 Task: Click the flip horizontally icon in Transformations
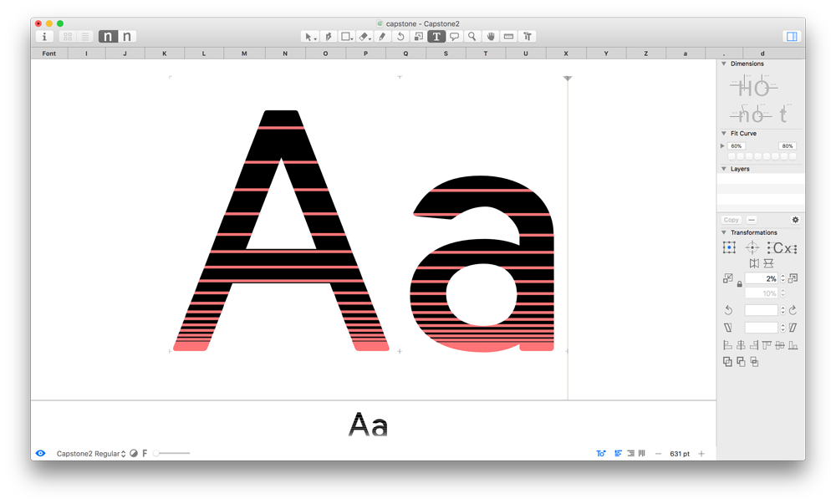pyautogui.click(x=754, y=262)
